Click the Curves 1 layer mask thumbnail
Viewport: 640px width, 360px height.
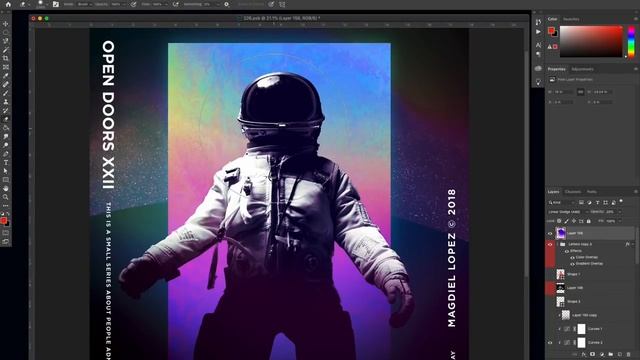point(581,329)
